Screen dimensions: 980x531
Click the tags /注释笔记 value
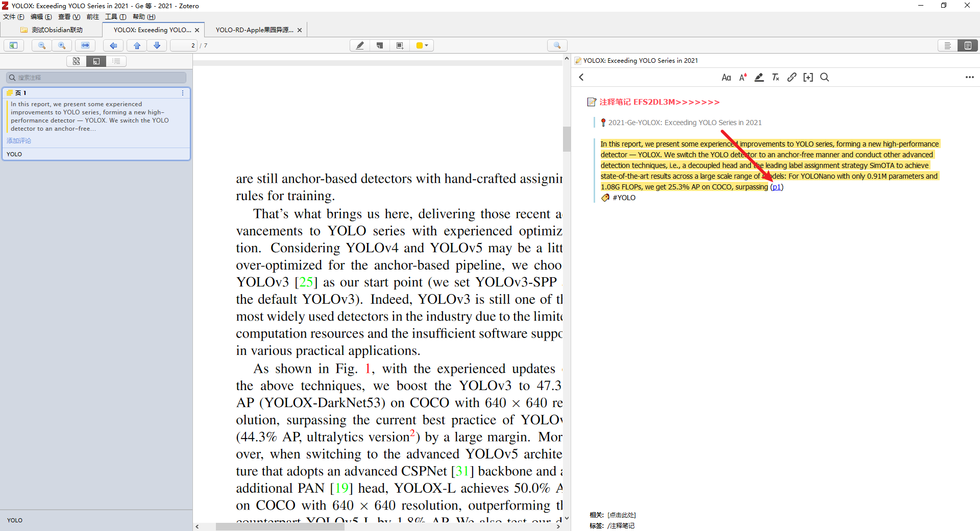[621, 525]
